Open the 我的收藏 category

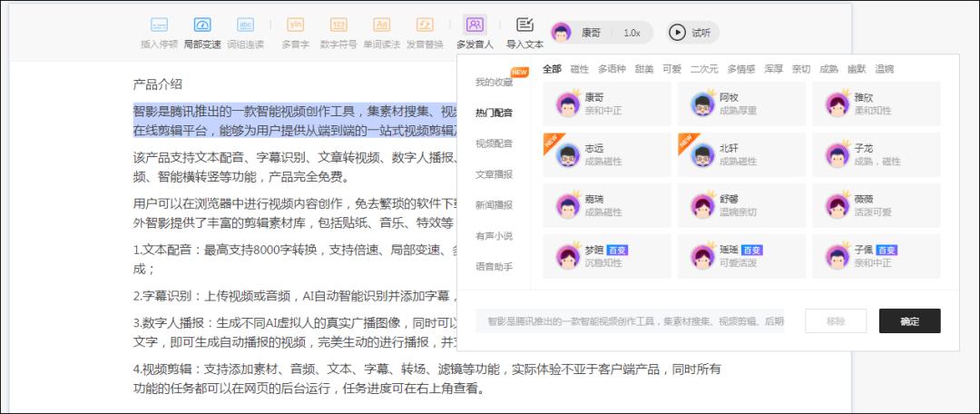click(x=494, y=82)
